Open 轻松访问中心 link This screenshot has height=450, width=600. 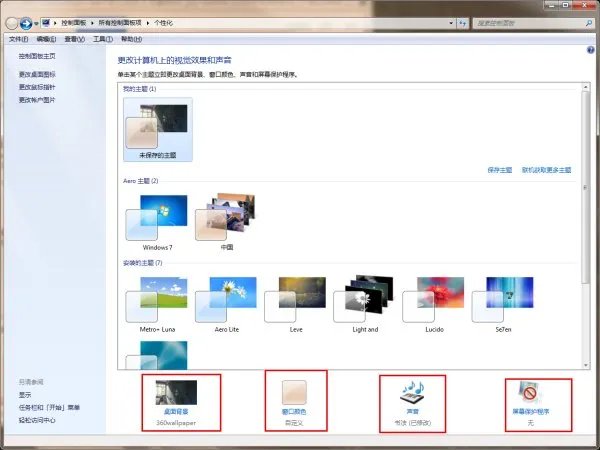(37, 420)
